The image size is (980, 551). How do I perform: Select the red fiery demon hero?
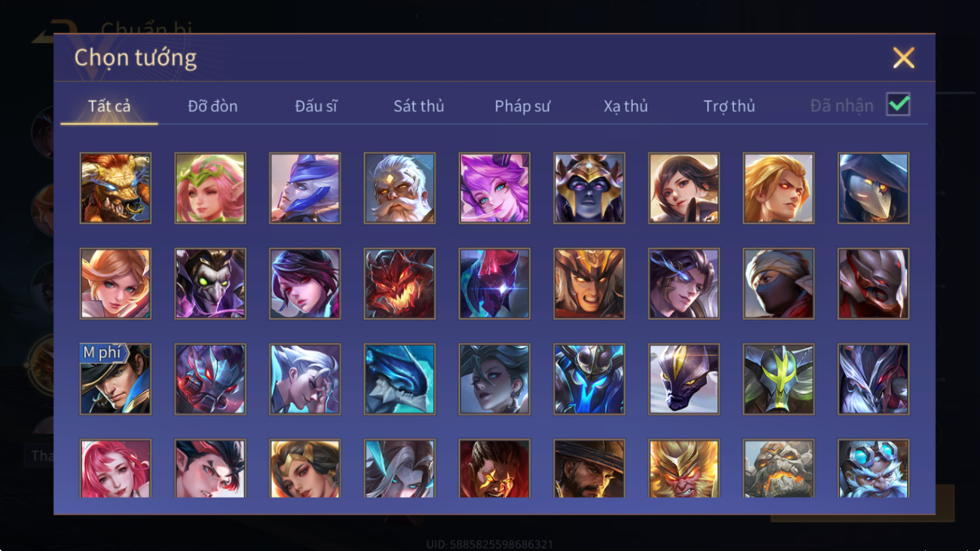[399, 284]
